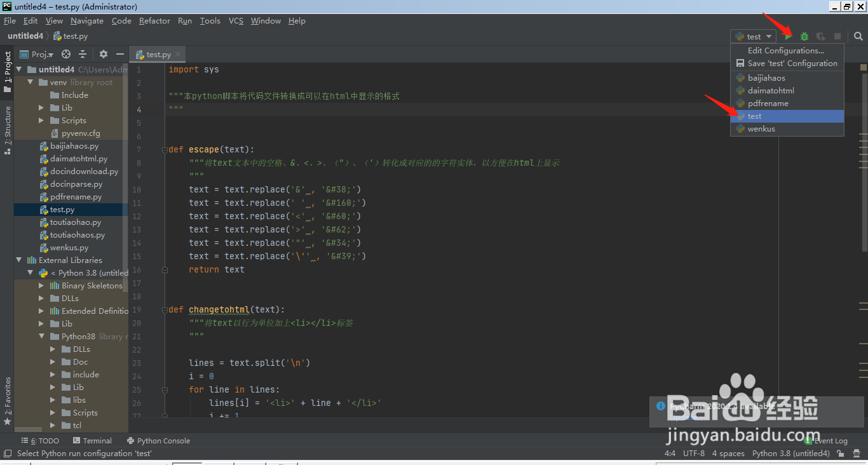Open the Project view selector dropdown

pyautogui.click(x=37, y=55)
